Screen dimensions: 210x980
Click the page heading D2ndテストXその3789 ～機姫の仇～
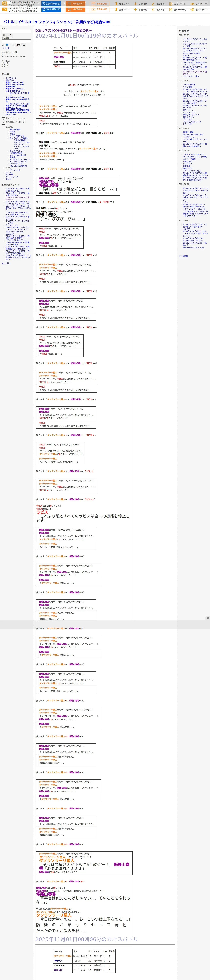(x=64, y=30)
